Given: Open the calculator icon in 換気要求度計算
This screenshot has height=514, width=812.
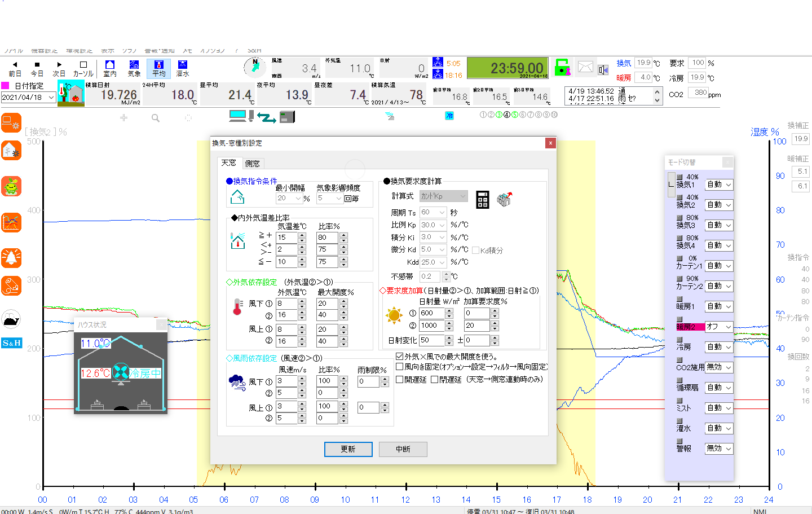Looking at the screenshot, I should point(483,199).
